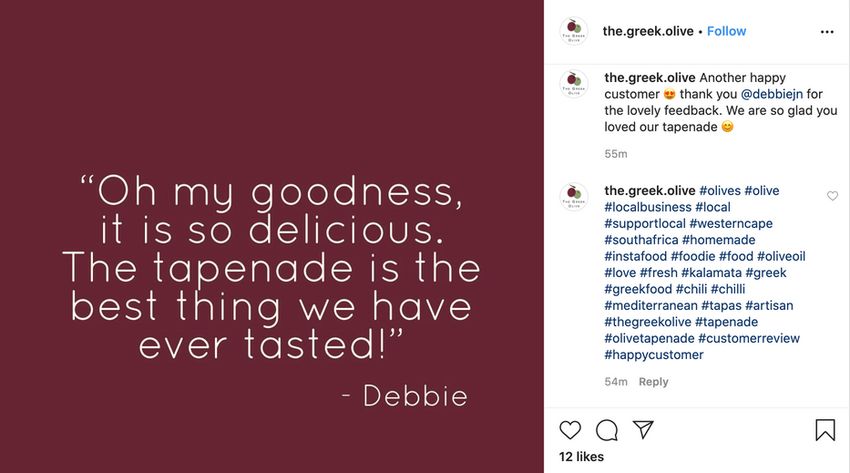Save post with the bookmark icon
Viewport: 850px width, 473px height.
[825, 430]
